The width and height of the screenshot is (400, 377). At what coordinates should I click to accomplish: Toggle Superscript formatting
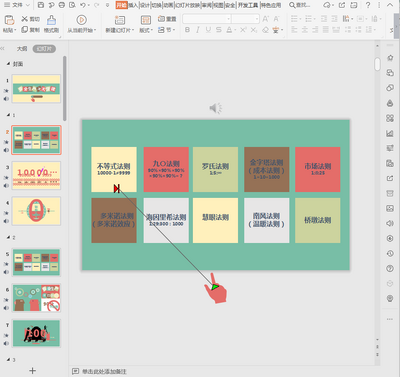pyautogui.click(x=243, y=30)
